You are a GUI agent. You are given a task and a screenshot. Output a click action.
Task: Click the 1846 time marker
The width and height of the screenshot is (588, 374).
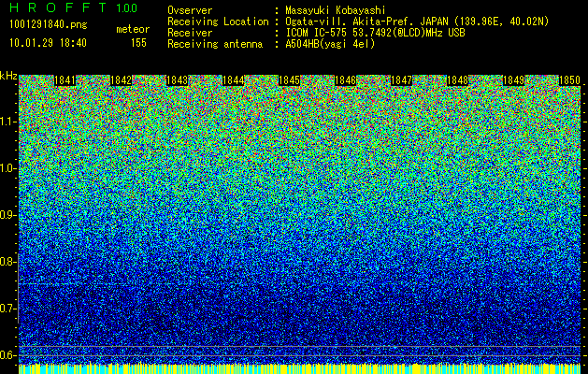(345, 80)
